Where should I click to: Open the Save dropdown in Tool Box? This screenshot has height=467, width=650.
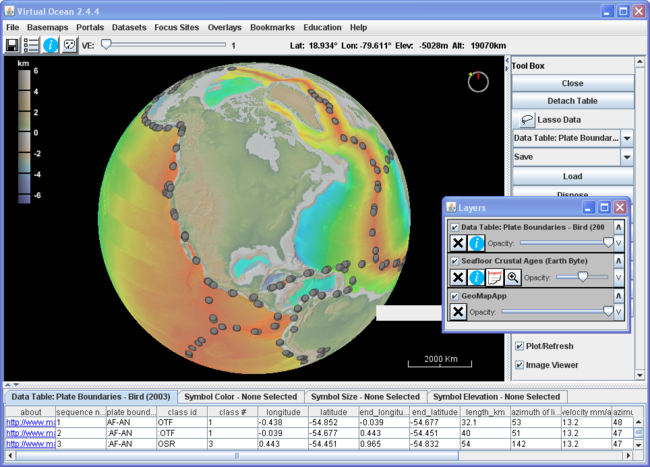point(626,157)
